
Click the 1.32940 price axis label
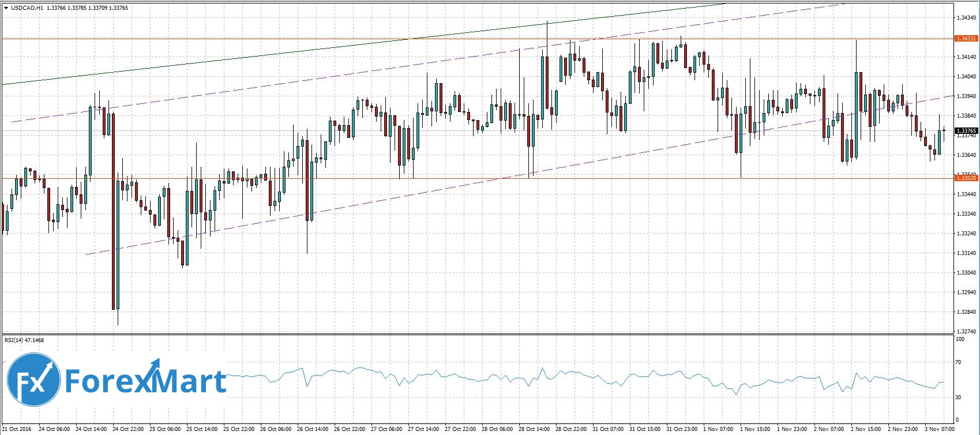(x=966, y=292)
